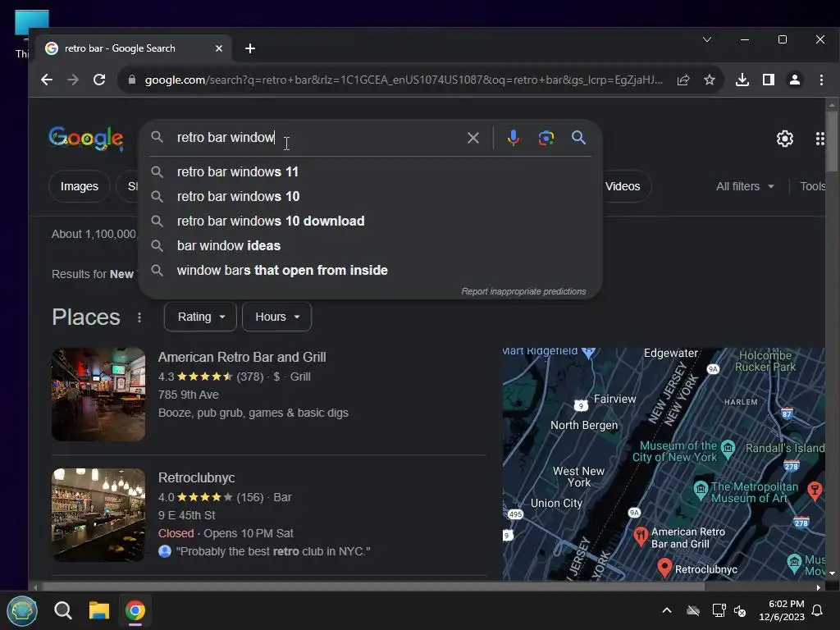
Task: Click the forward navigation arrow
Action: pyautogui.click(x=73, y=80)
